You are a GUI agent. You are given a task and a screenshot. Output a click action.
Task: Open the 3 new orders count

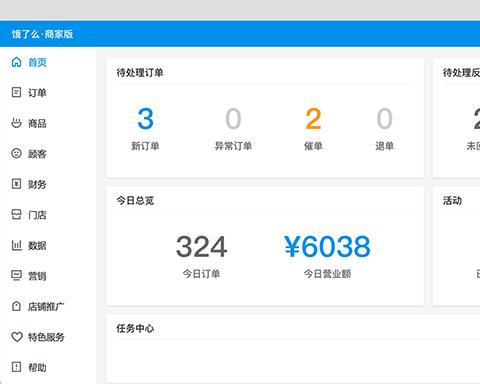[x=145, y=118]
